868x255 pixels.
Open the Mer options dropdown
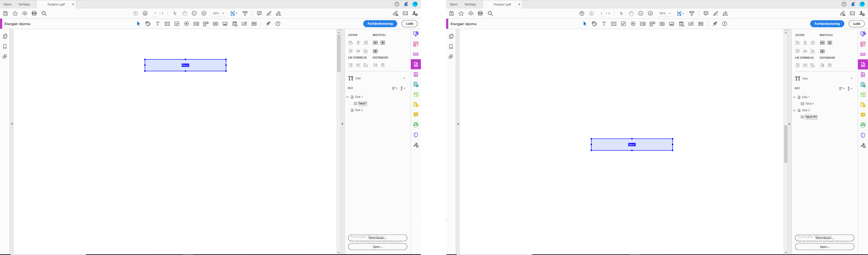[x=404, y=78]
